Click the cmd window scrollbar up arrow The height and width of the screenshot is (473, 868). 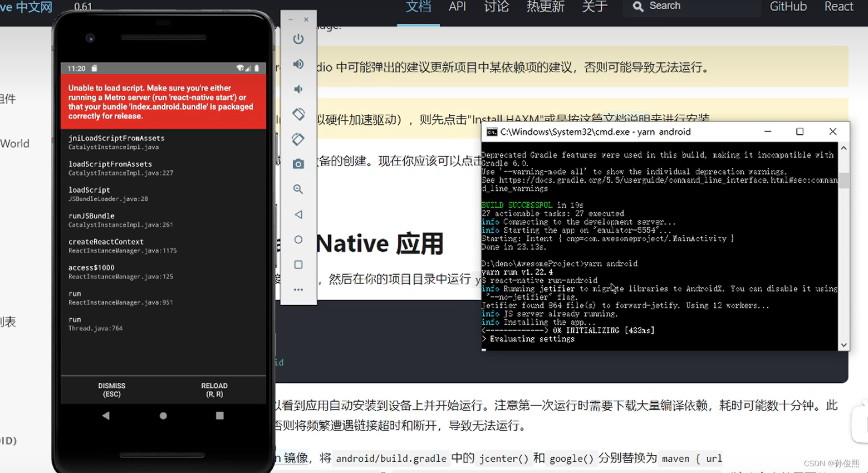pyautogui.click(x=844, y=148)
